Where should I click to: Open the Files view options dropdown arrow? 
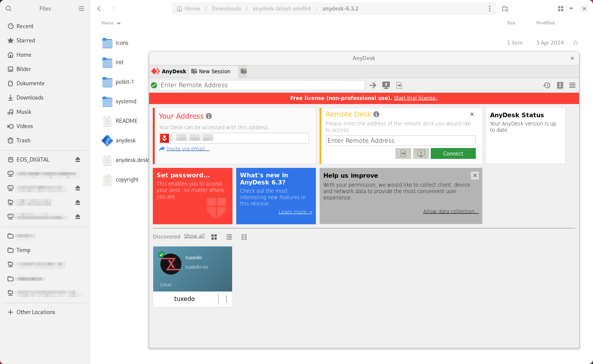coord(571,8)
